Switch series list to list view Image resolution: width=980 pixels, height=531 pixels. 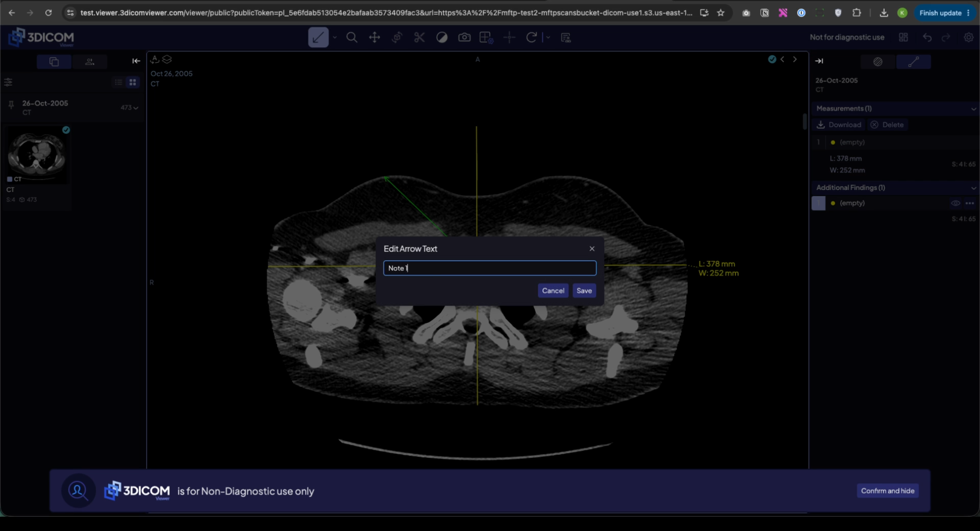pos(118,82)
